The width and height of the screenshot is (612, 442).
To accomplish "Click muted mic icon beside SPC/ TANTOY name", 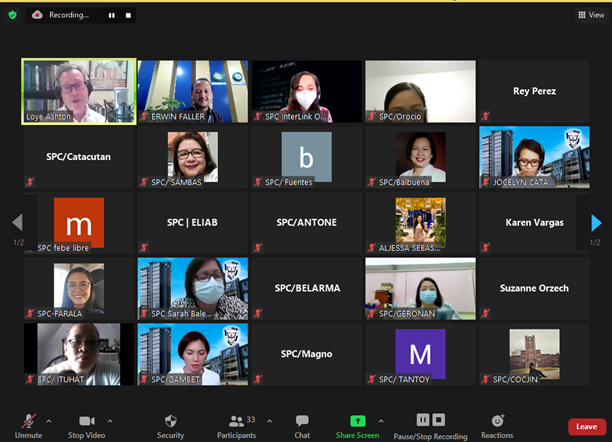I will [x=372, y=379].
